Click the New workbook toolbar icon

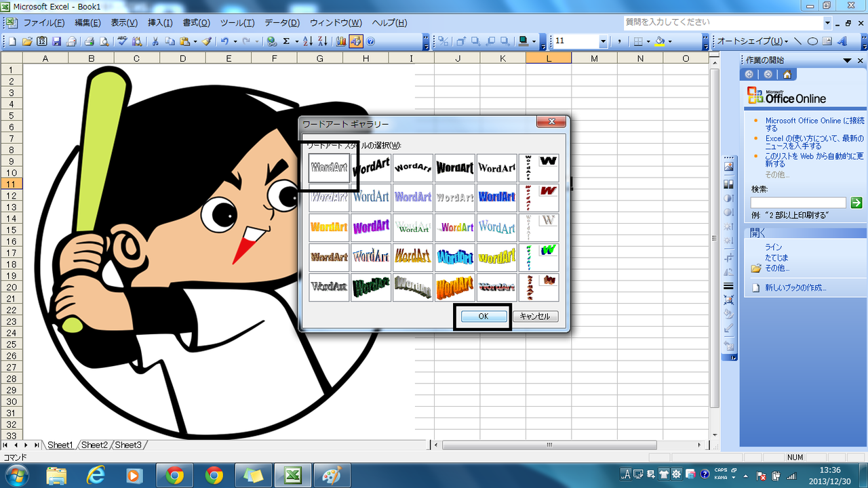click(x=12, y=41)
